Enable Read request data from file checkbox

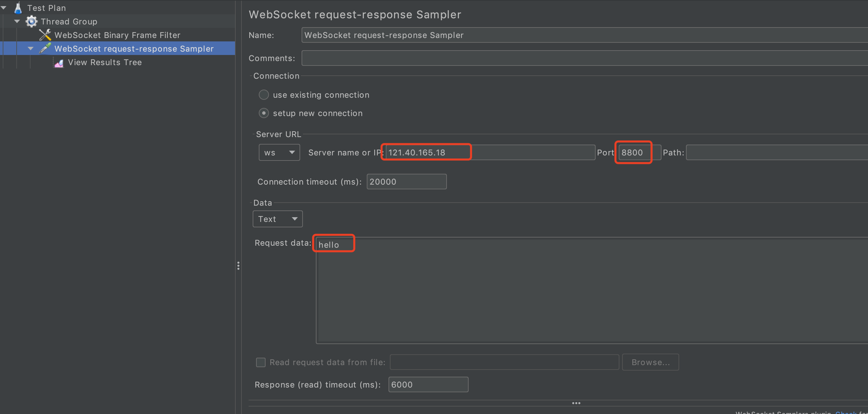click(261, 362)
